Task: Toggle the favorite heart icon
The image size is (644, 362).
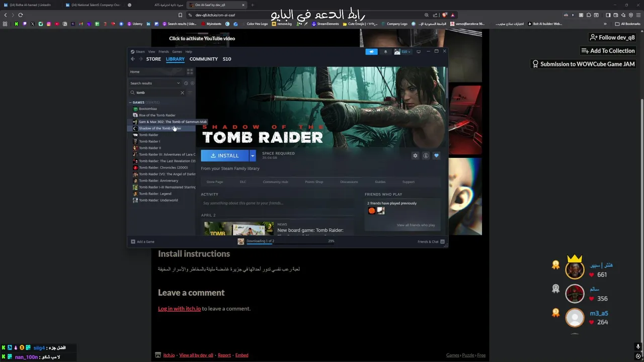Action: [x=436, y=155]
